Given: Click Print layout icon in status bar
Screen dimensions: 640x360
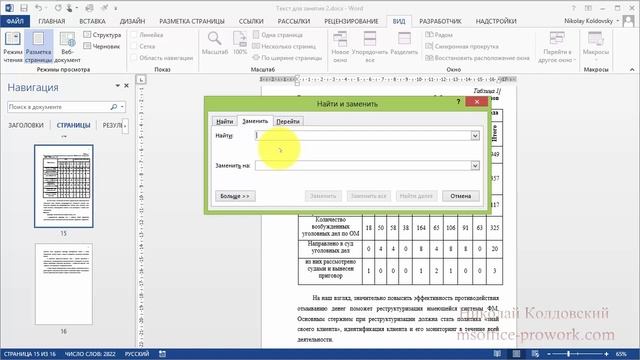Looking at the screenshot, I should pyautogui.click(x=516, y=354).
